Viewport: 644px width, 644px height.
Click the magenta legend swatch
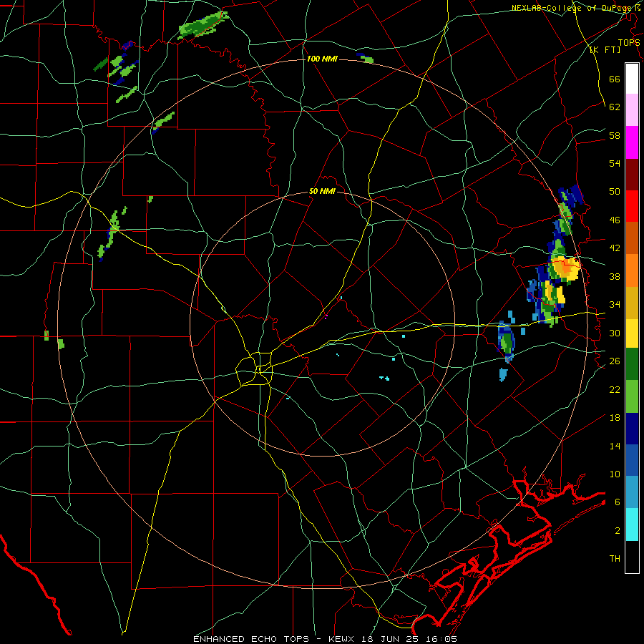632,142
